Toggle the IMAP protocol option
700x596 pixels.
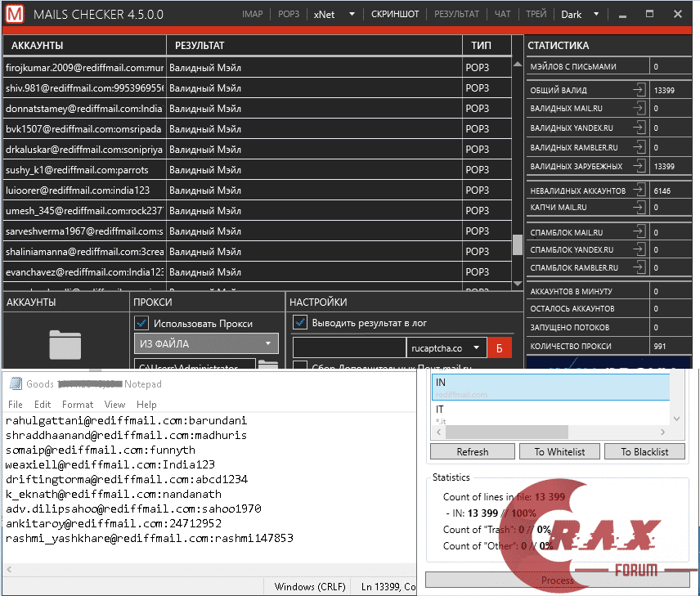[254, 15]
